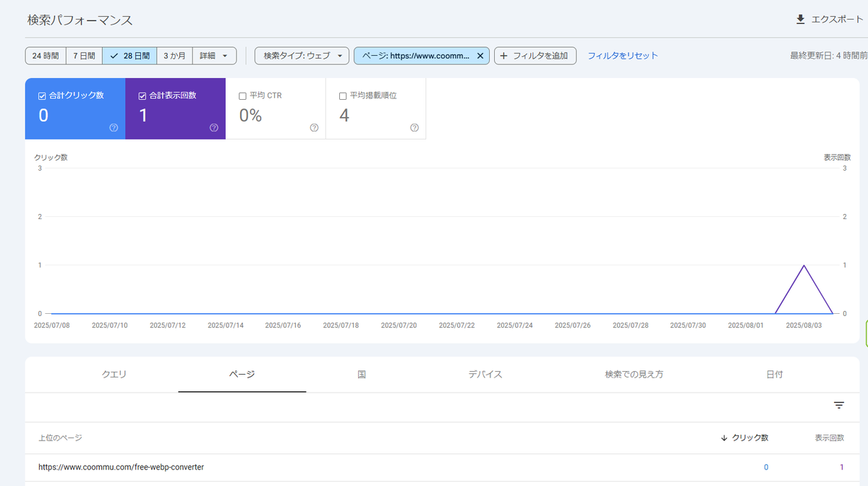Screen dimensions: 868x486
Task: Click the help icon on 平均CTR card
Action: pos(314,127)
